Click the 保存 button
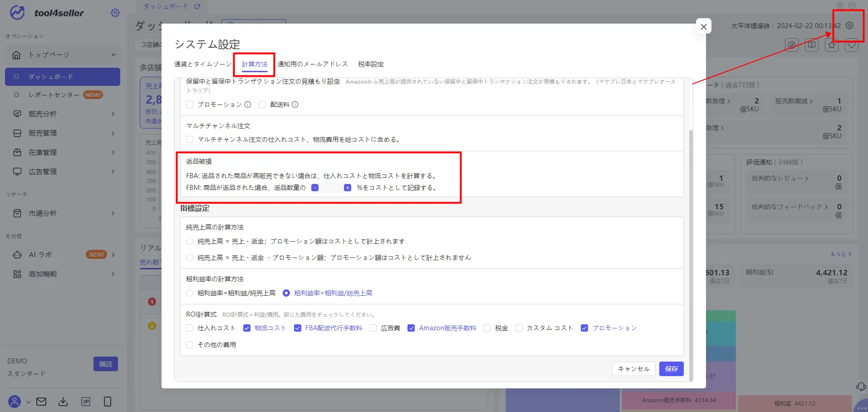 (x=672, y=369)
